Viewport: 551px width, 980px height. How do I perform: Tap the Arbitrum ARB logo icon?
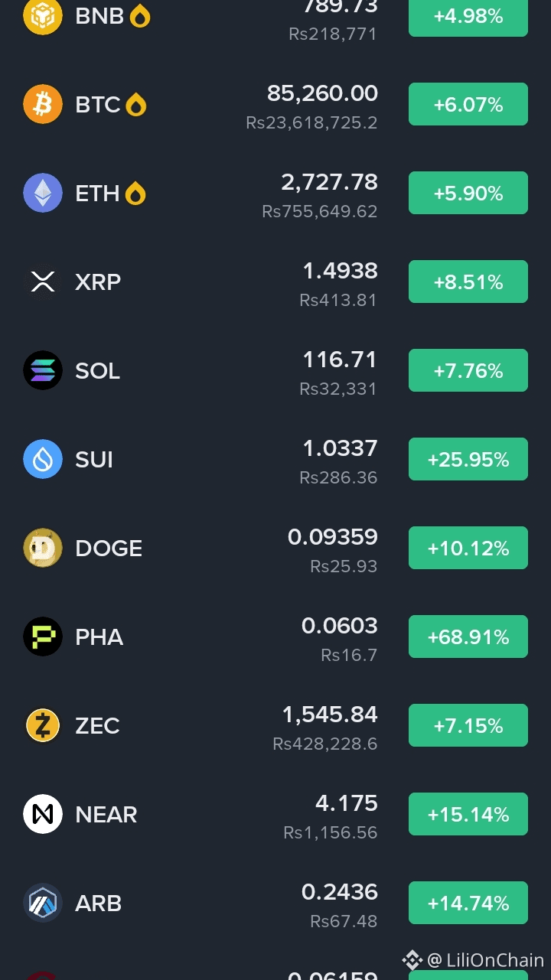[x=43, y=903]
